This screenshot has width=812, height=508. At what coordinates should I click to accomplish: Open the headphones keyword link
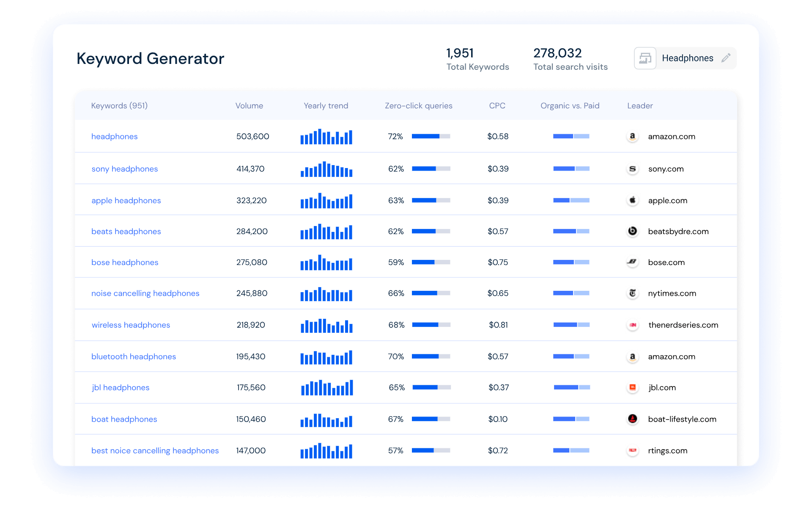114,136
